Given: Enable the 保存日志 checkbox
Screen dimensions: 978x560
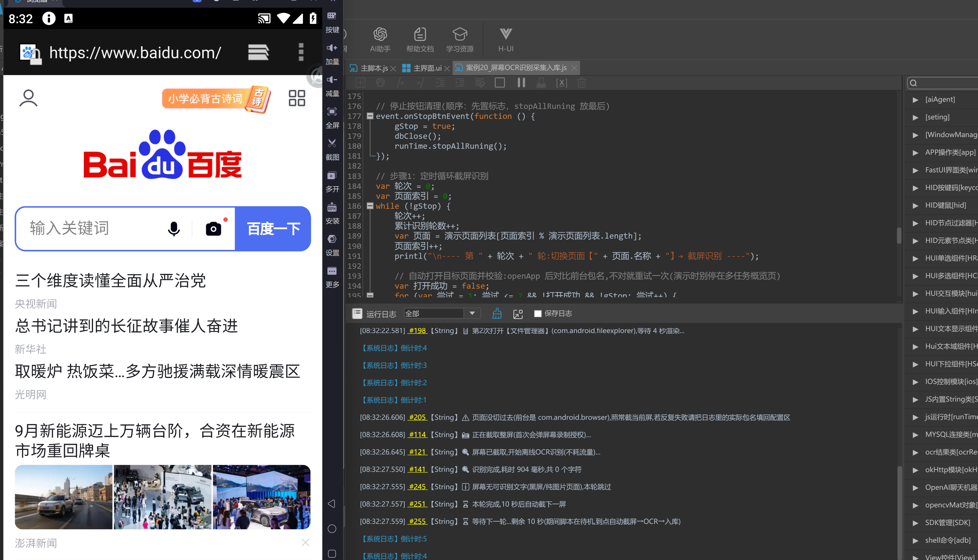Looking at the screenshot, I should pyautogui.click(x=538, y=313).
